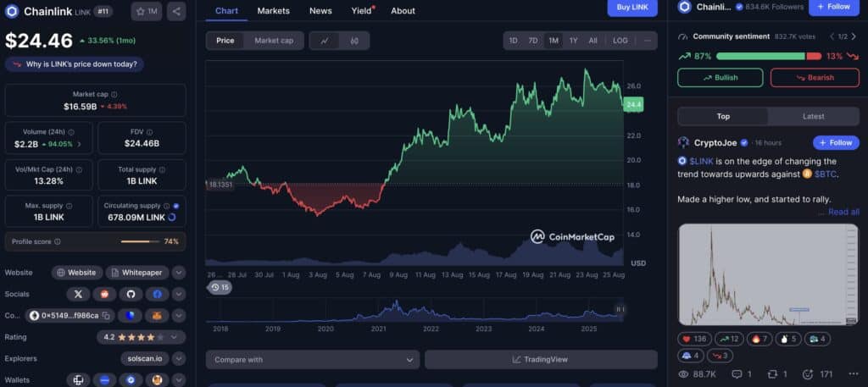Image resolution: width=868 pixels, height=387 pixels.
Task: Click the Profile score progress bar
Action: [140, 241]
